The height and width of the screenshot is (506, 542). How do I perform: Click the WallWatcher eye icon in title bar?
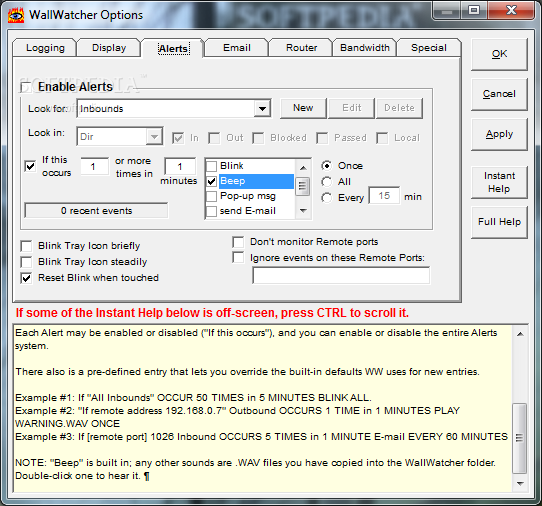tap(16, 15)
